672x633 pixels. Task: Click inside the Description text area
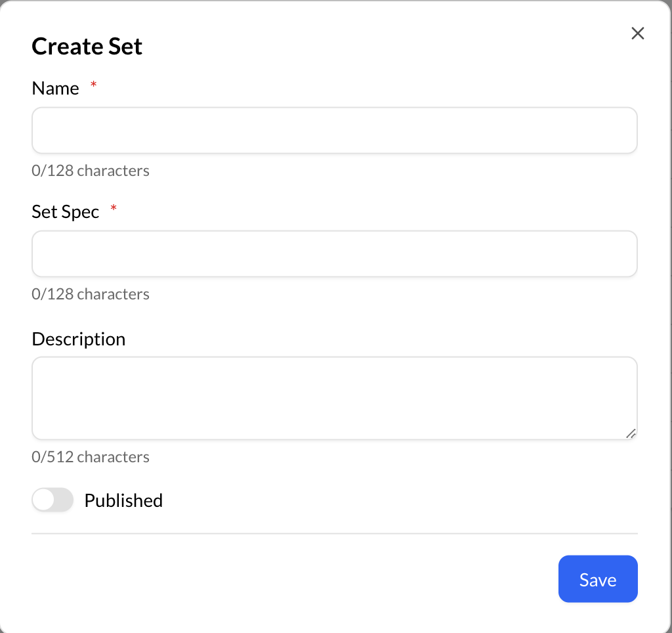(x=334, y=398)
